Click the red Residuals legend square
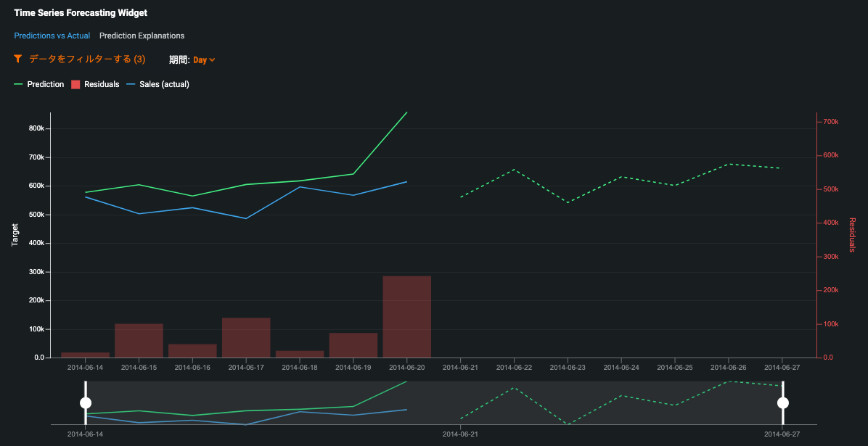The width and height of the screenshot is (868, 446). point(75,84)
